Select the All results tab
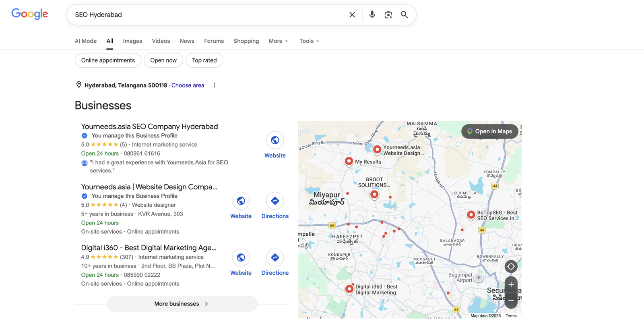 [x=110, y=41]
